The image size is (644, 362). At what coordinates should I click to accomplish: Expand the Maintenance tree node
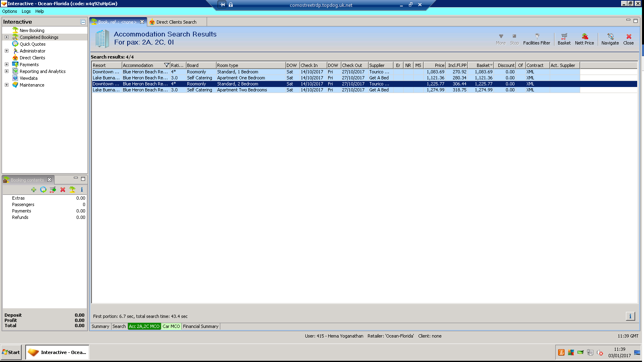[6, 85]
